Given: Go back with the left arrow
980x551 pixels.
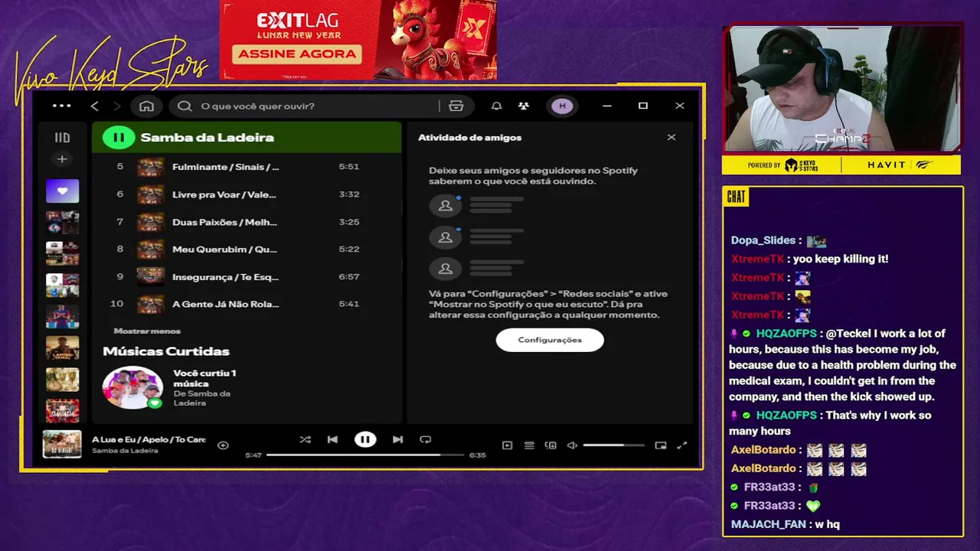Looking at the screenshot, I should tap(95, 106).
